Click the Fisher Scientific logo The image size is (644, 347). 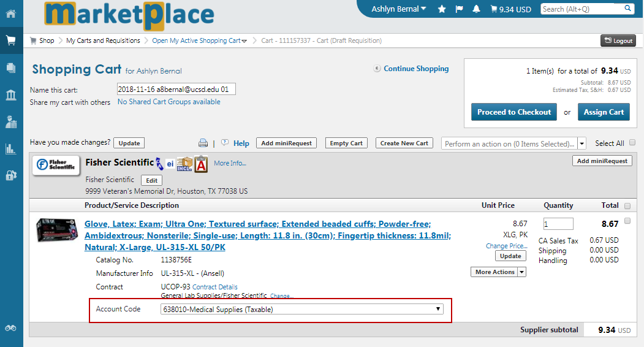(56, 165)
